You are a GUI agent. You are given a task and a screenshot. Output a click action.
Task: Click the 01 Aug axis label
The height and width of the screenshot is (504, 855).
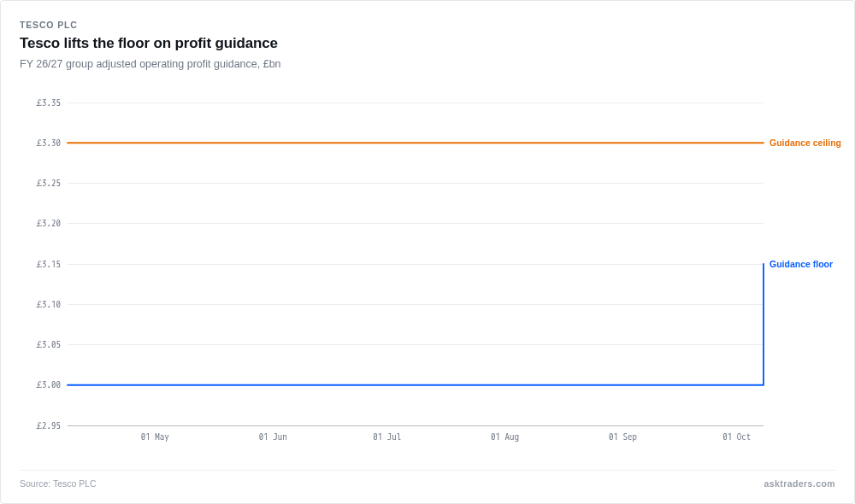(505, 437)
